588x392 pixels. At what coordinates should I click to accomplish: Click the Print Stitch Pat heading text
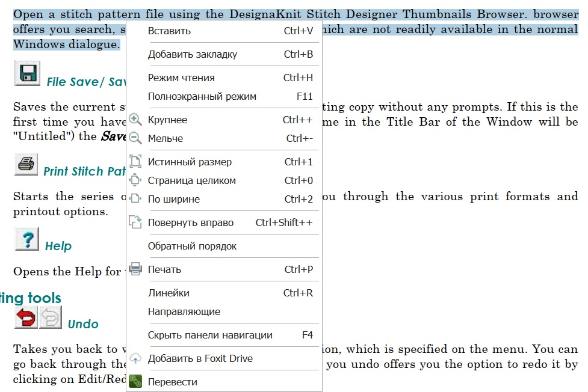pyautogui.click(x=84, y=171)
